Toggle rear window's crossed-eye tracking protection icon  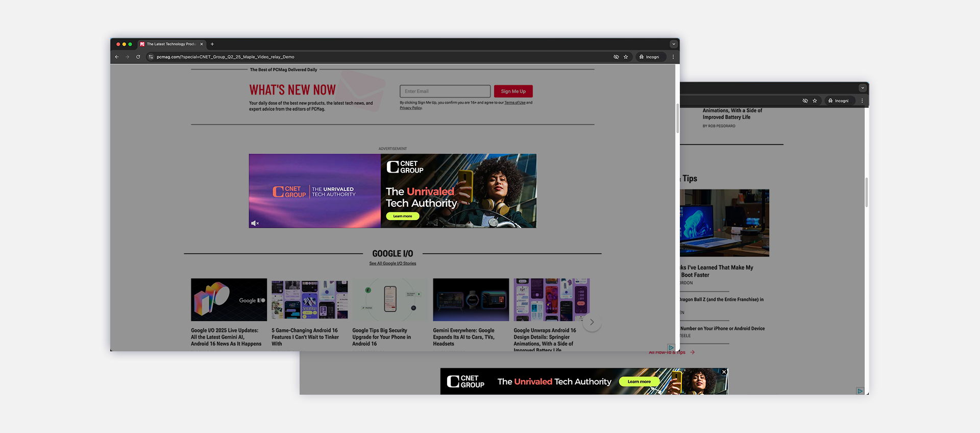805,101
